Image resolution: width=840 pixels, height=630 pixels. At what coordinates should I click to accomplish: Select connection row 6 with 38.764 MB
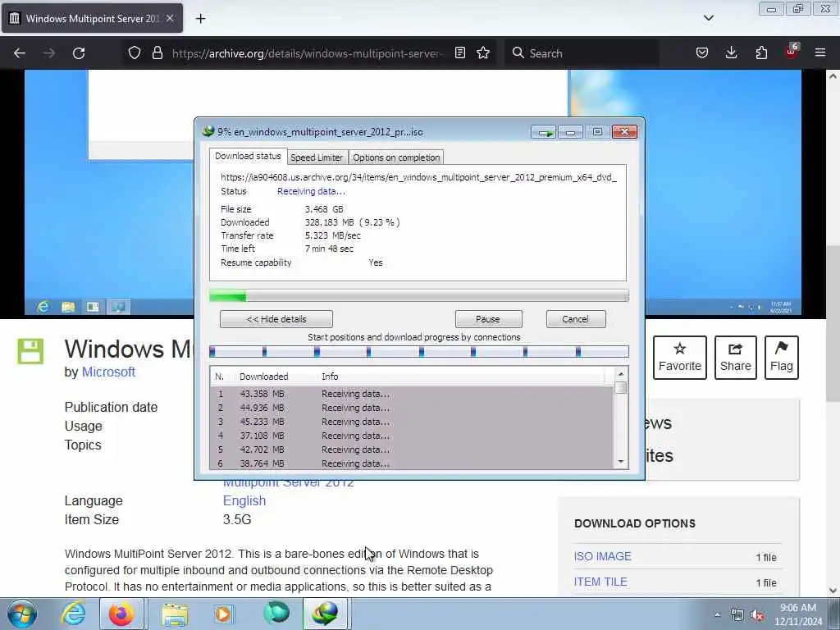pyautogui.click(x=412, y=463)
